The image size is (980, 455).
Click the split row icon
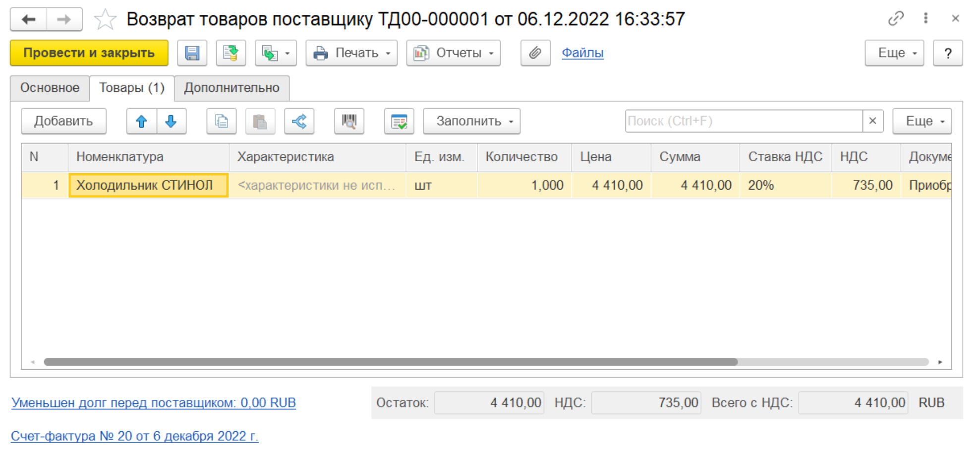(x=299, y=122)
